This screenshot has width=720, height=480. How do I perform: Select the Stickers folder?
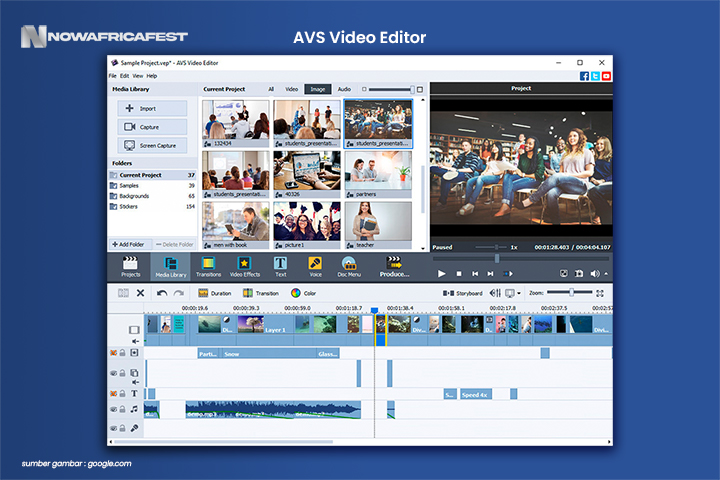[152, 207]
